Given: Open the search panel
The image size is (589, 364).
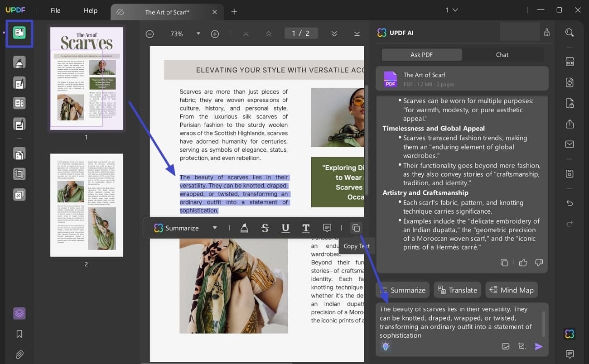Looking at the screenshot, I should [x=570, y=33].
